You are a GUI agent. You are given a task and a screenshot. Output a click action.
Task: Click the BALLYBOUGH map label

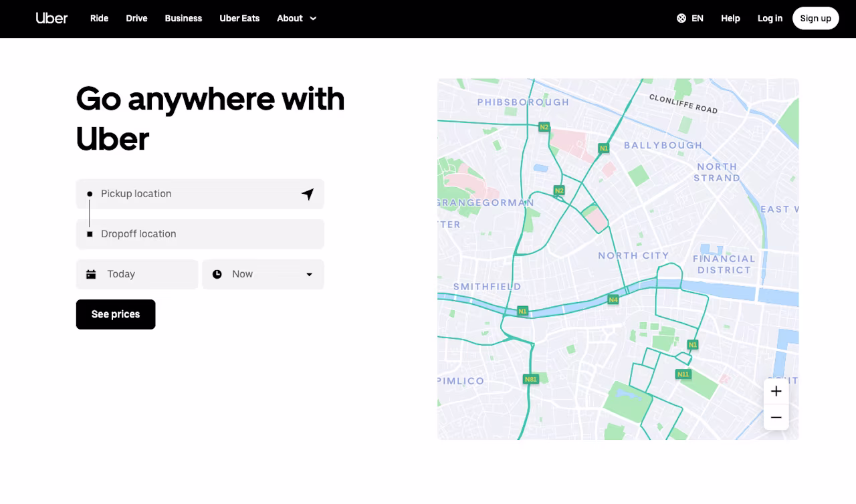[663, 145]
